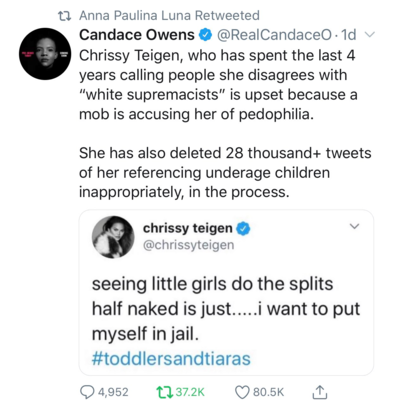The width and height of the screenshot is (393, 407).
Task: Open Candace Owens' profile picture
Action: (x=45, y=54)
